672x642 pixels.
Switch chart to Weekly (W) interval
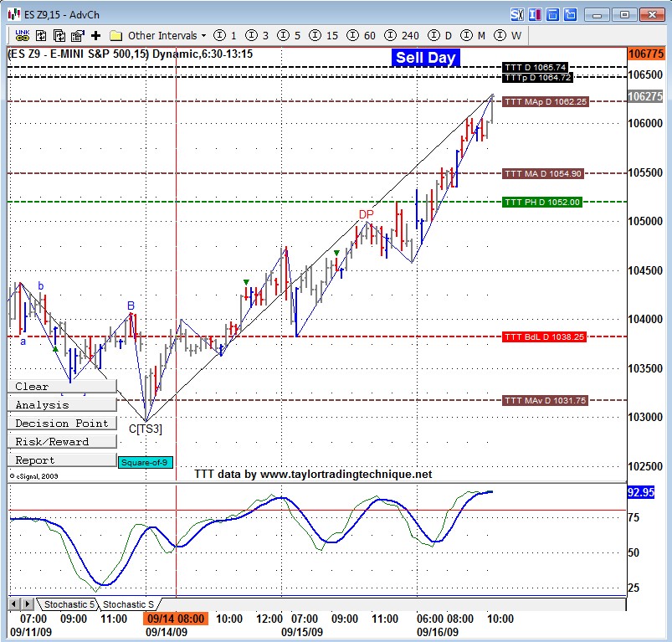point(507,35)
